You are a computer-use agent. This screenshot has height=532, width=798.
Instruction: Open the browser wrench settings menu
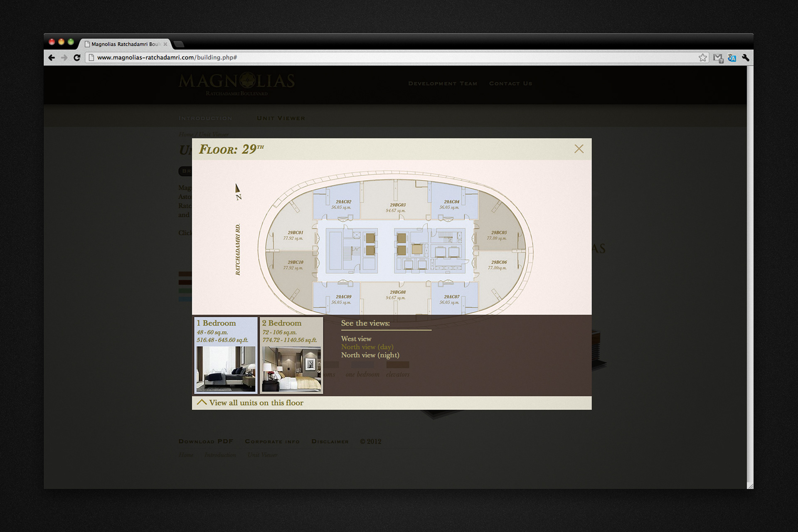point(746,58)
